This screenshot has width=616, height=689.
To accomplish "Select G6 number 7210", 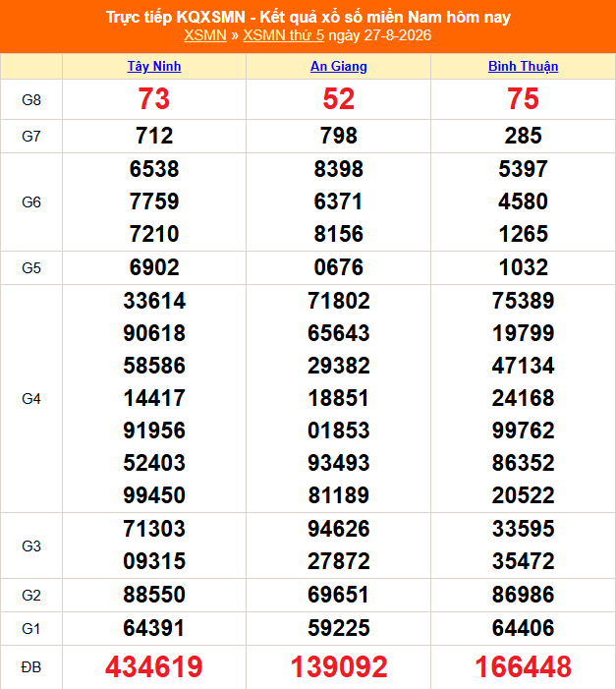I will [x=154, y=234].
